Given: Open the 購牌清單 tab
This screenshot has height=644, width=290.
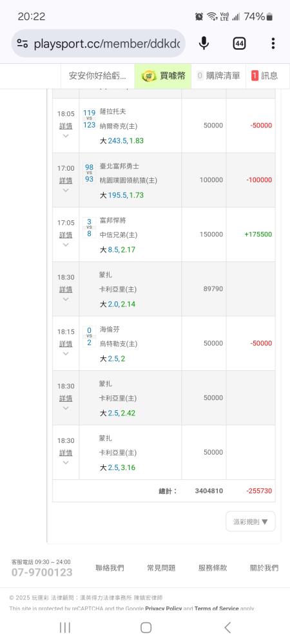Looking at the screenshot, I should pyautogui.click(x=218, y=75).
